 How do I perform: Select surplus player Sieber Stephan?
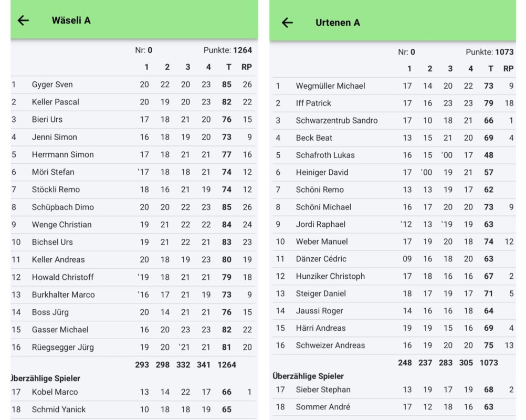[323, 390]
